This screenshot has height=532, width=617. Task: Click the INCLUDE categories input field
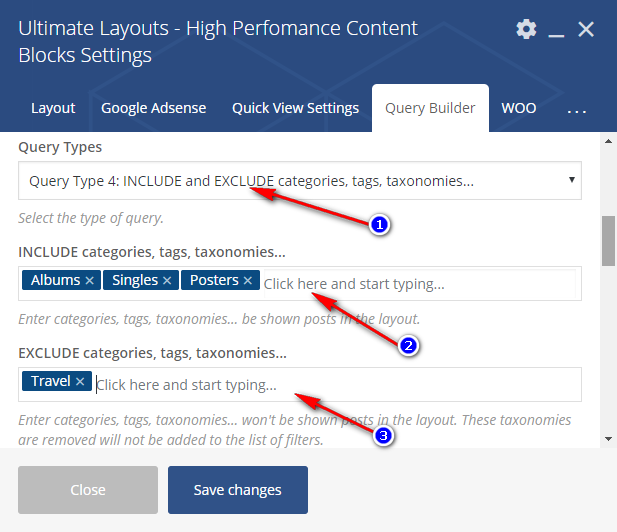coord(420,284)
